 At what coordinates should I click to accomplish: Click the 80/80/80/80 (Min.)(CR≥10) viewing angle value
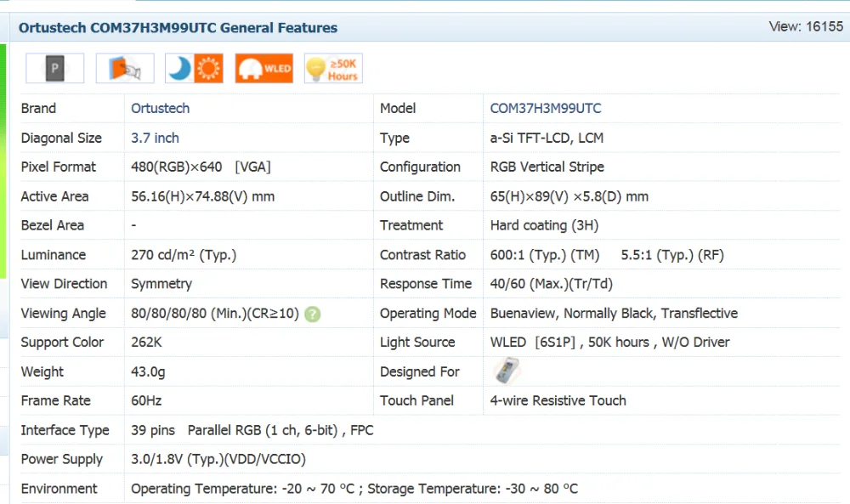click(x=215, y=314)
